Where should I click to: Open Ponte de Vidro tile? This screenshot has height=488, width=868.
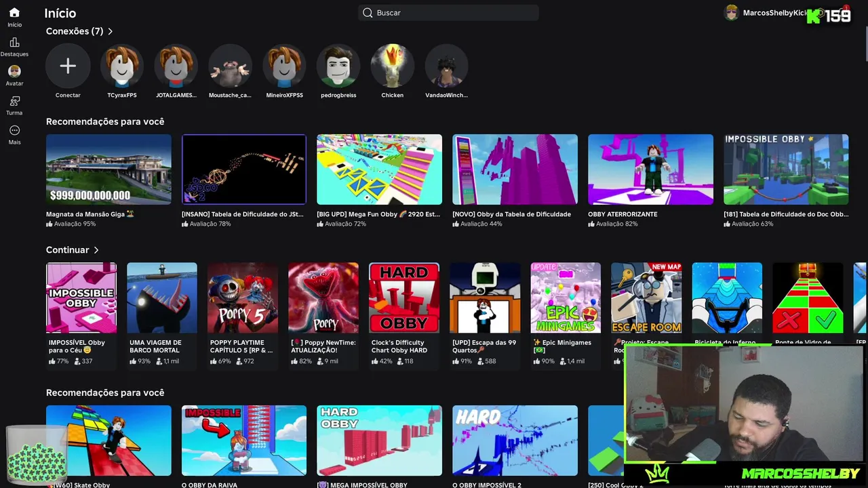tap(808, 298)
